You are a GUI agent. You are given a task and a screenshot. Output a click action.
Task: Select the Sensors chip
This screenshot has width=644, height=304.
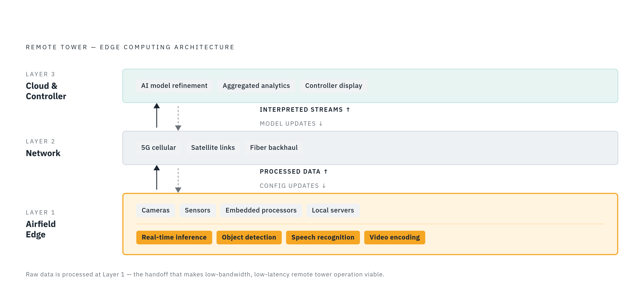197,210
